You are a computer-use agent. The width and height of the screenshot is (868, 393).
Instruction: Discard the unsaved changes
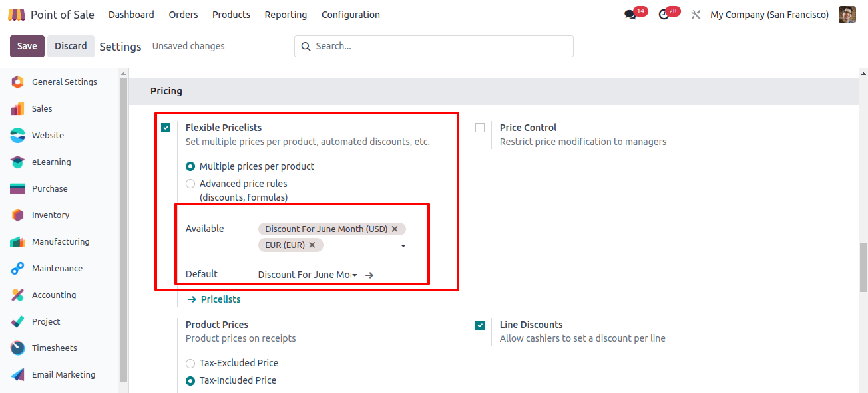(x=71, y=46)
